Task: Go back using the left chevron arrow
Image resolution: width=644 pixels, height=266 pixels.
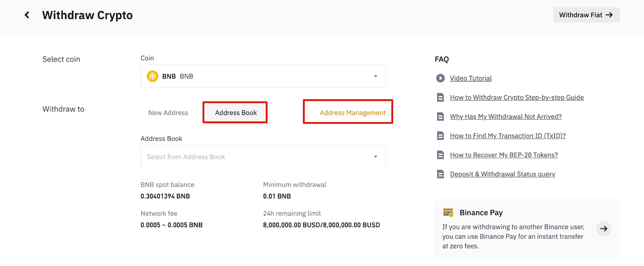Action: click(27, 15)
